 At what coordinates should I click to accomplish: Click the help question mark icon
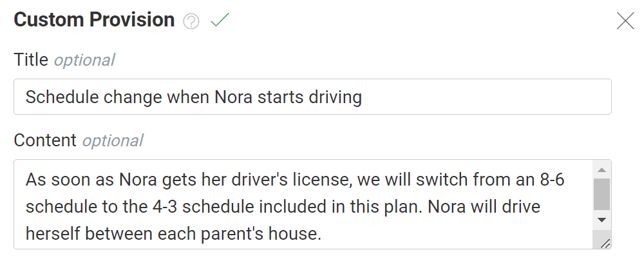coord(191,21)
